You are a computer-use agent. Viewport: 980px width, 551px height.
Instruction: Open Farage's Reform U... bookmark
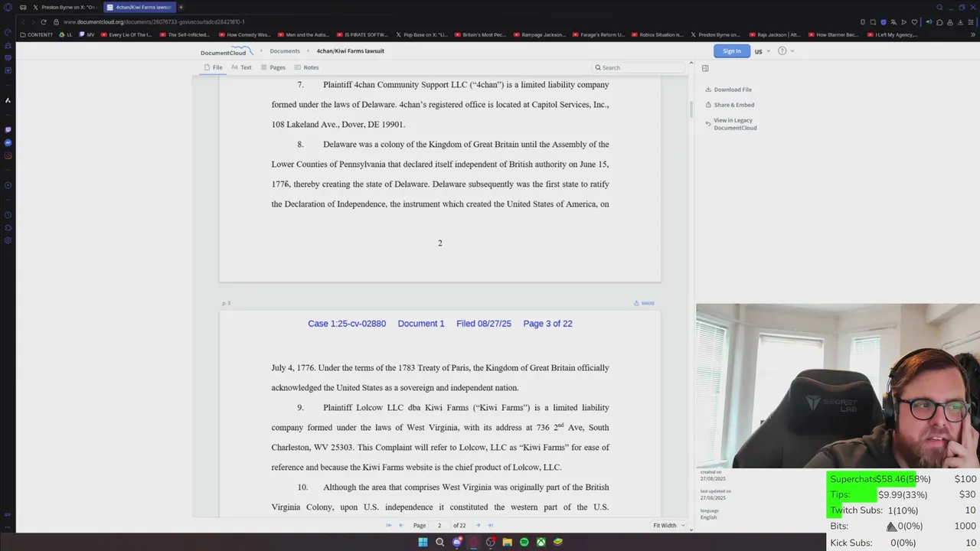599,34
